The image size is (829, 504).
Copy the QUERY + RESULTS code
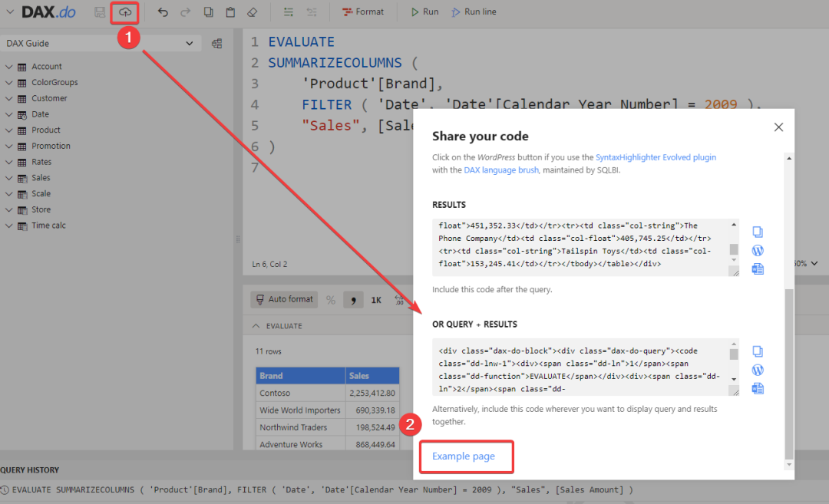click(758, 351)
